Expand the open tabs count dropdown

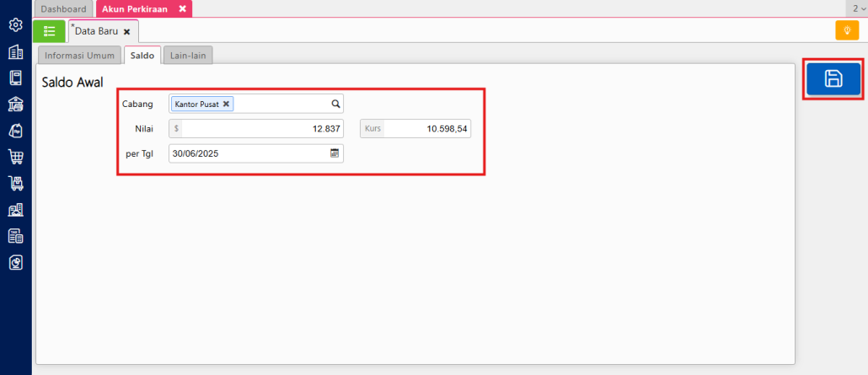pyautogui.click(x=859, y=8)
